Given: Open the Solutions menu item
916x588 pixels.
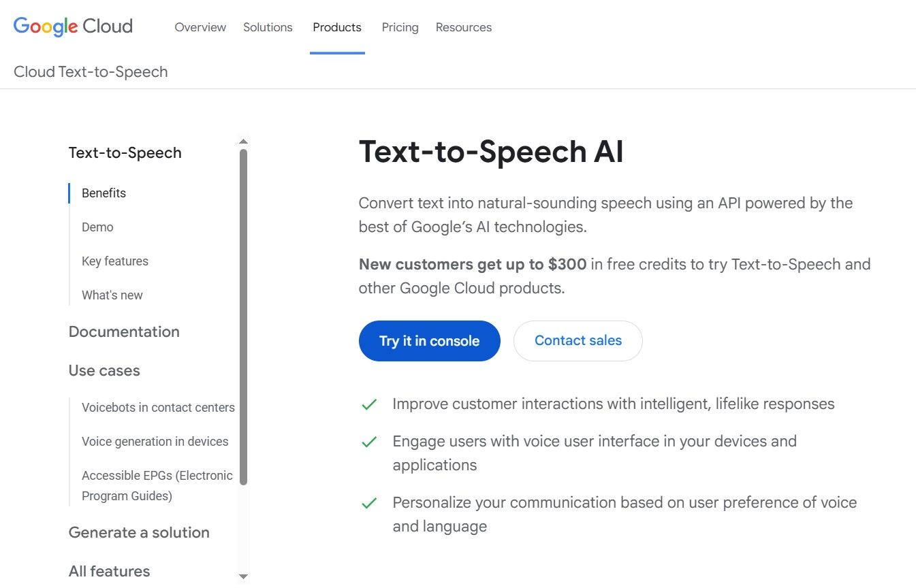Looking at the screenshot, I should (x=267, y=27).
